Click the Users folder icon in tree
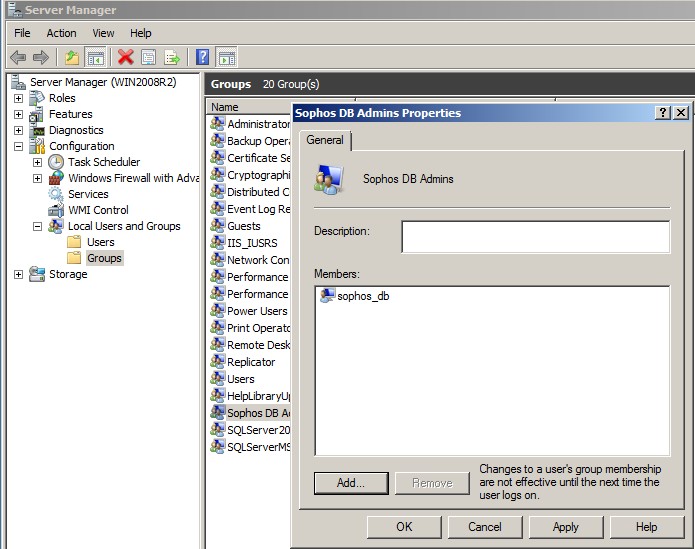The width and height of the screenshot is (695, 549). (x=74, y=242)
